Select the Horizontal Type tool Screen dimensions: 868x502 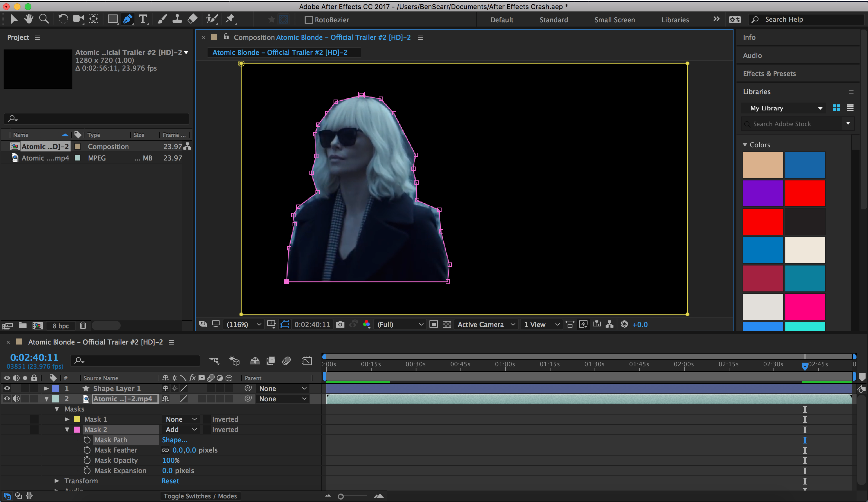[143, 19]
